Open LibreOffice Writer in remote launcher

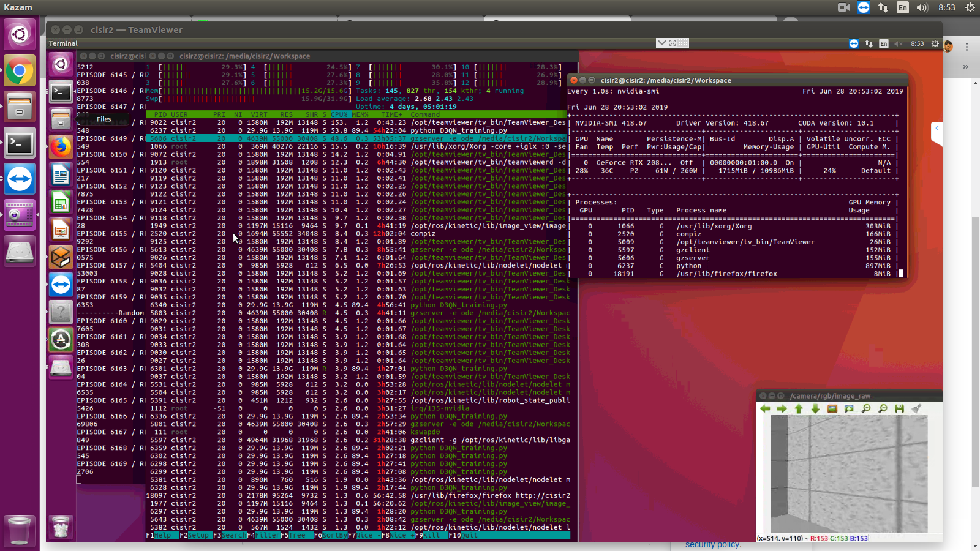click(x=61, y=175)
